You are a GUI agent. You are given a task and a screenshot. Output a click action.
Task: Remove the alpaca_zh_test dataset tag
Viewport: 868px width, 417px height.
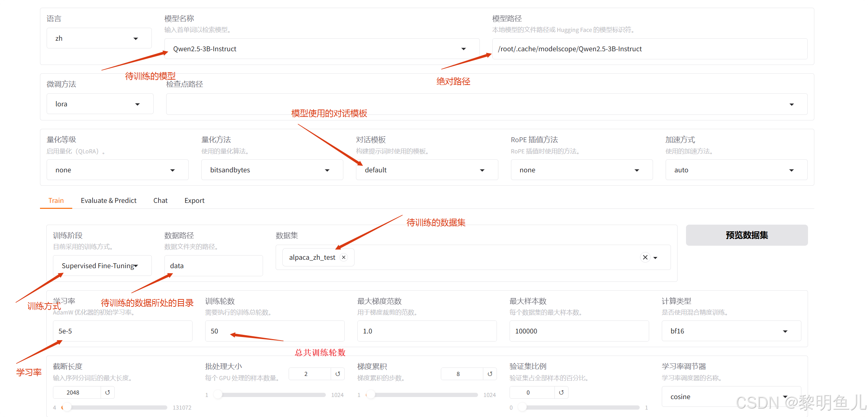(x=344, y=257)
